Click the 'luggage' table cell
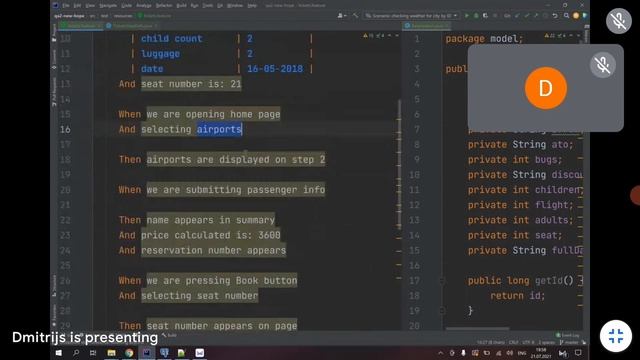The width and height of the screenshot is (640, 360). [x=160, y=54]
